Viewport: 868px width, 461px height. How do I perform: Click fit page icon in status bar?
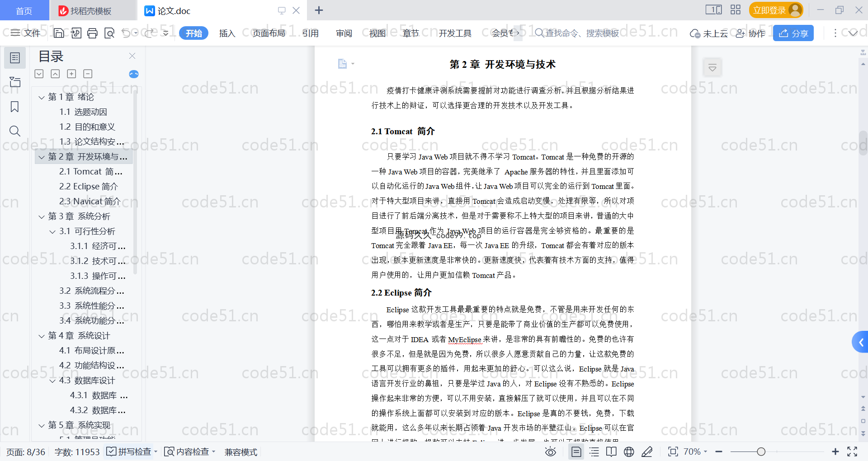tap(673, 452)
